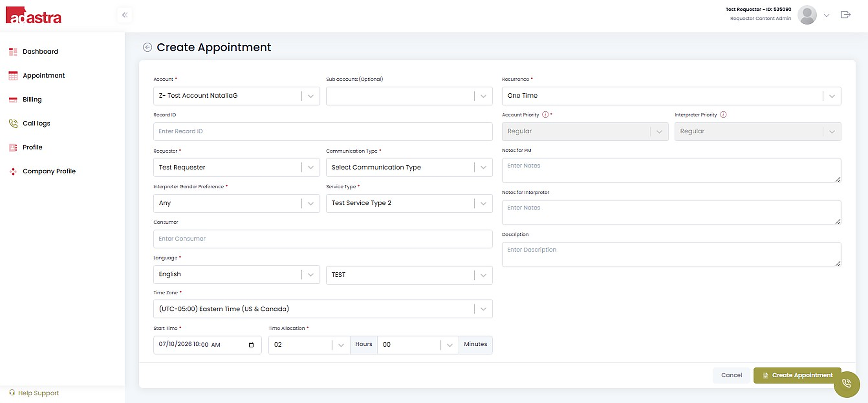Open Profile from the sidebar

click(x=33, y=147)
